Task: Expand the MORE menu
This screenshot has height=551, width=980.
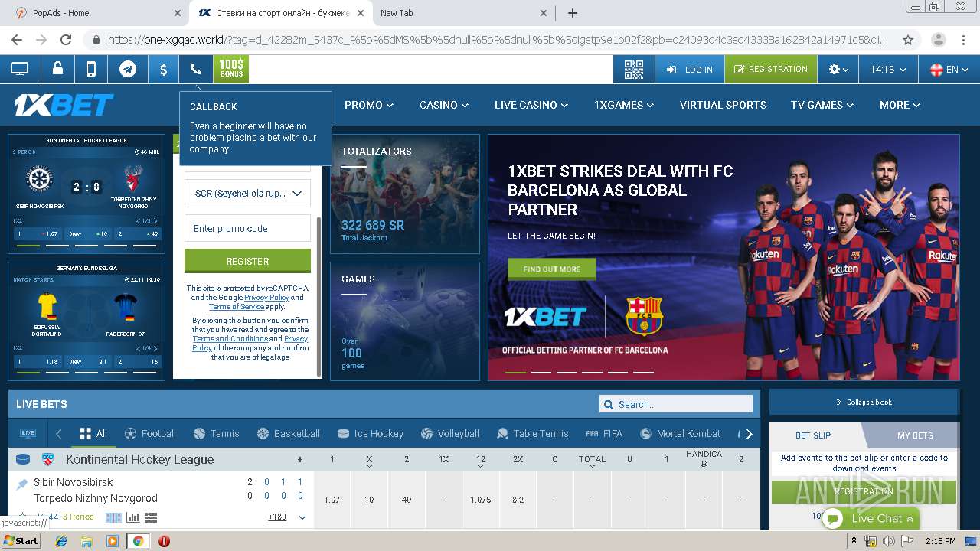Action: click(x=900, y=105)
